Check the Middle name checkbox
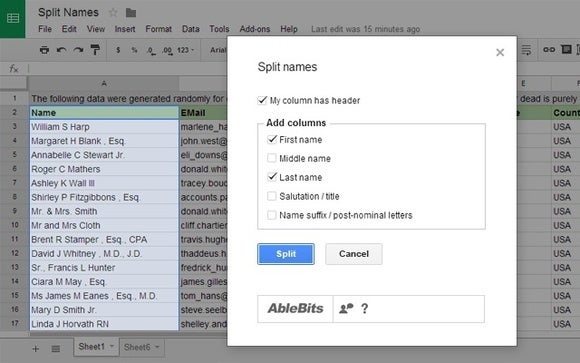 pyautogui.click(x=272, y=158)
